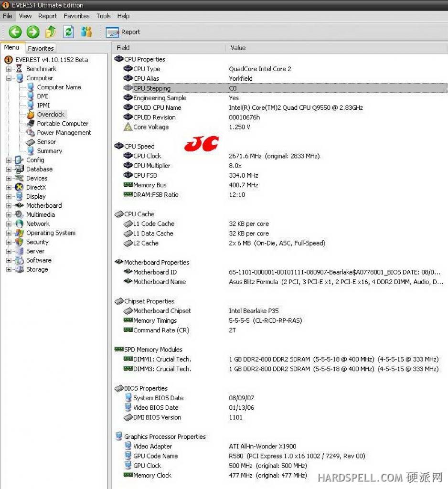Select the Core Voltage row

point(285,127)
